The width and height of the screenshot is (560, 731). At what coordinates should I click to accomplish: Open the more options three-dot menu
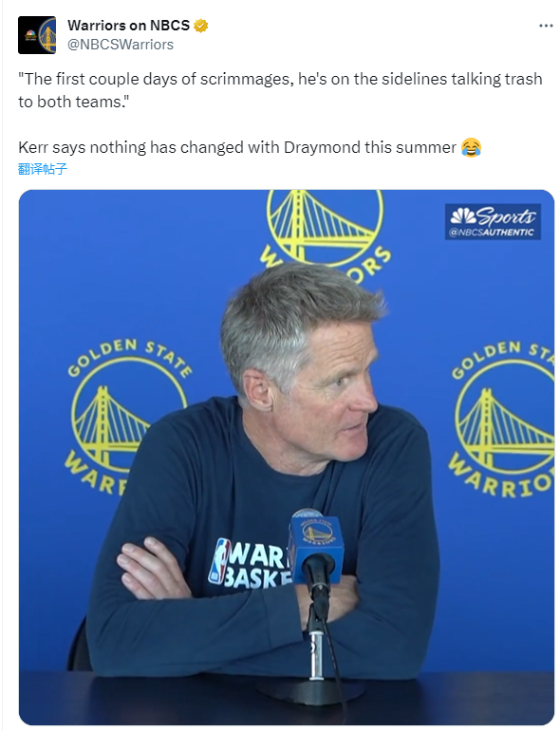[546, 26]
